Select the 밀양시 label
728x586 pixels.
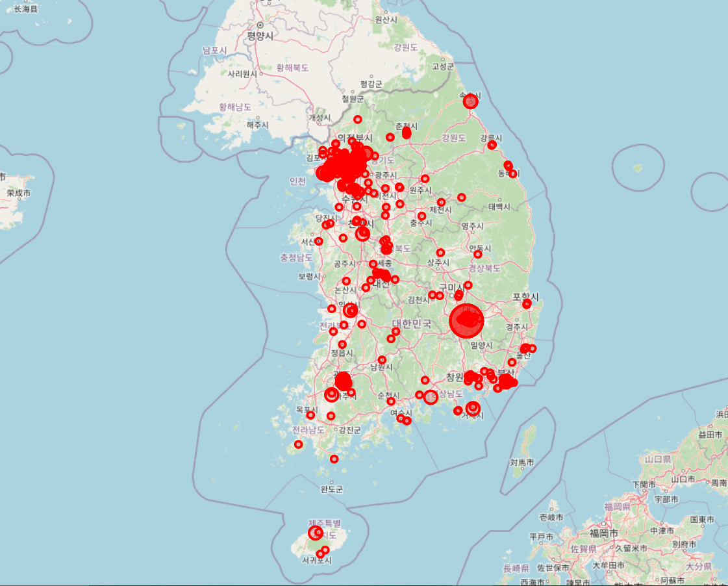tap(481, 345)
